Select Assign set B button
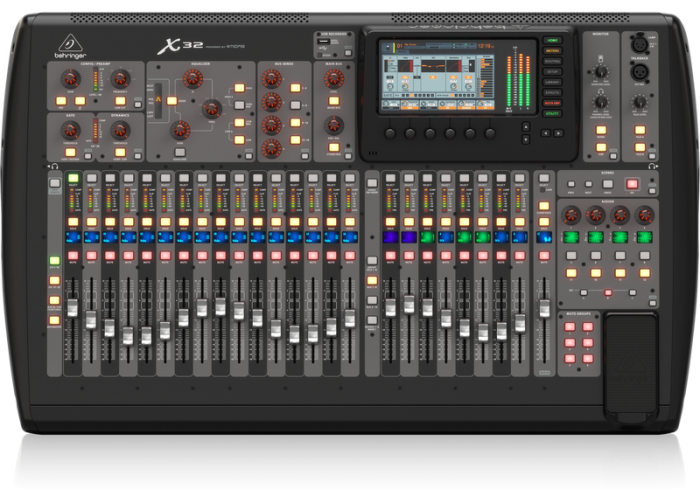Viewport: 700px width, 500px height. pyautogui.click(x=608, y=293)
